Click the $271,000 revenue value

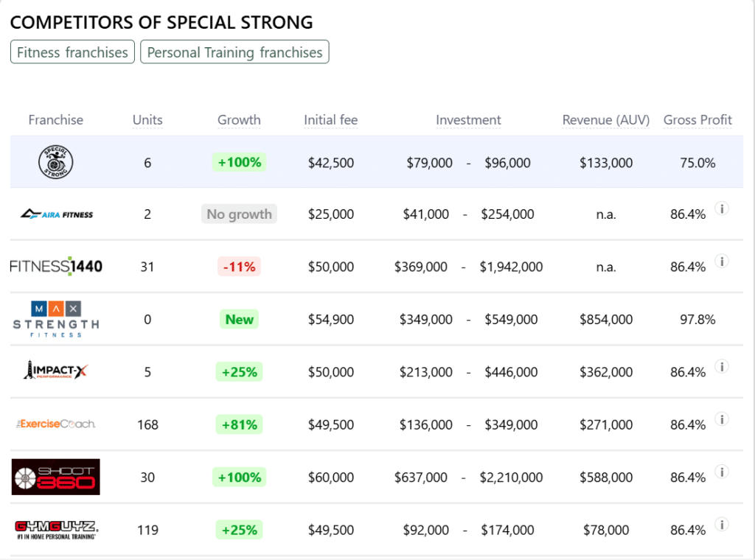pyautogui.click(x=606, y=425)
